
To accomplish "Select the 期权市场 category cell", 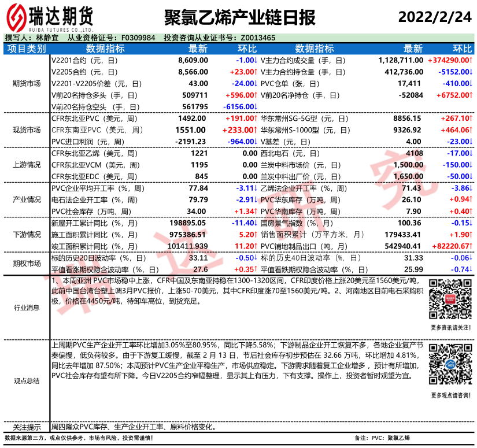I will [x=27, y=264].
